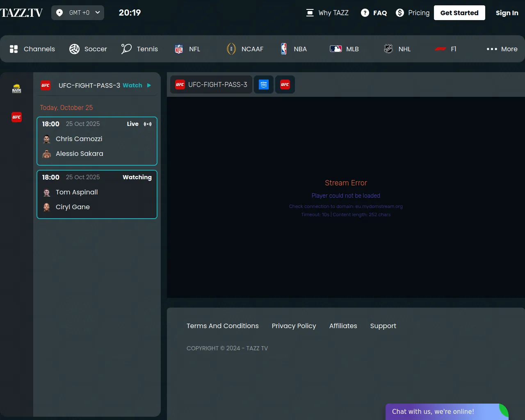Open the NHL category
This screenshot has height=420, width=525.
397,49
